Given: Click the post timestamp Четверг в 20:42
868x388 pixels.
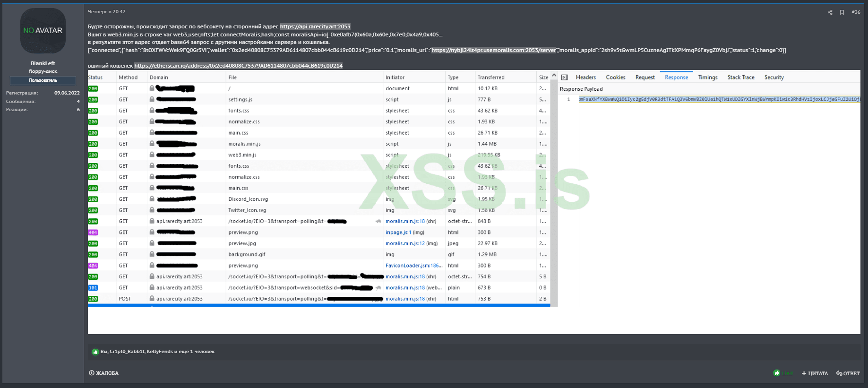Looking at the screenshot, I should (107, 12).
